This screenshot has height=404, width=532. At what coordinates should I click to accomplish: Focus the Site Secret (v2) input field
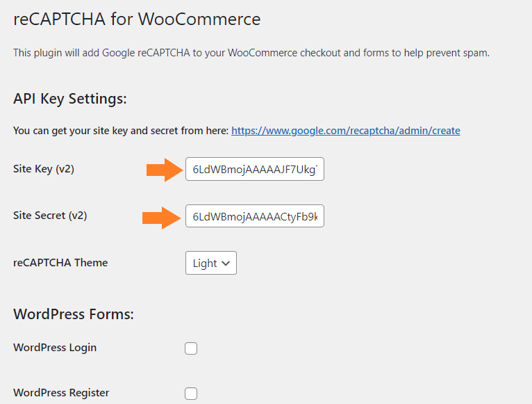[x=255, y=216]
